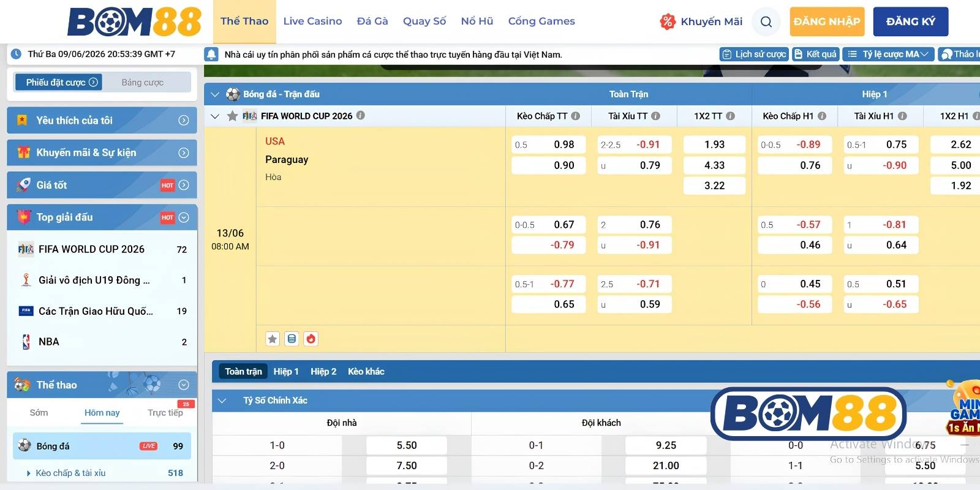
Task: Click the Giá tốt rocket icon
Action: tap(23, 185)
